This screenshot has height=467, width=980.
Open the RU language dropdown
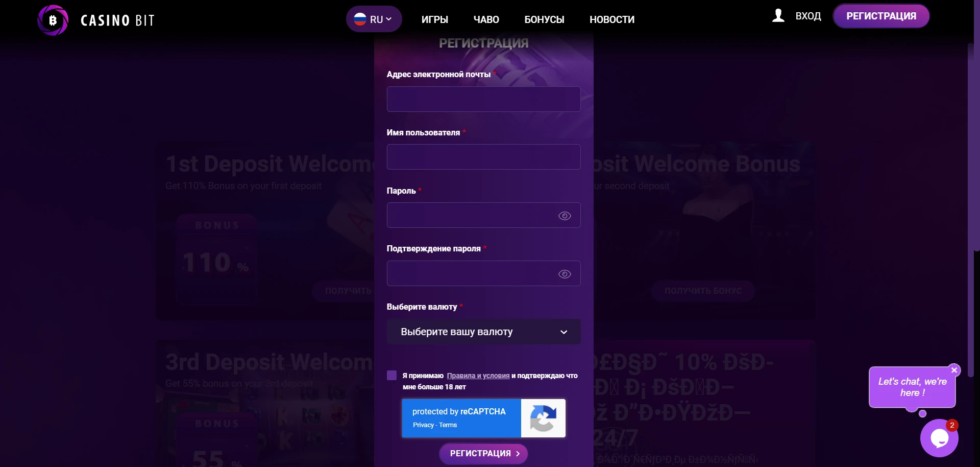[x=374, y=19]
